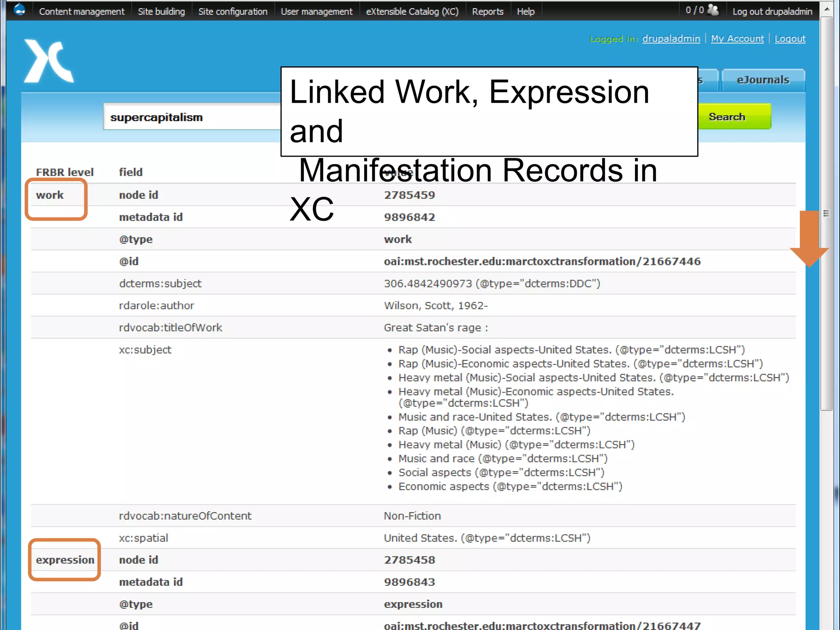
Task: Click the field column header
Action: point(130,172)
